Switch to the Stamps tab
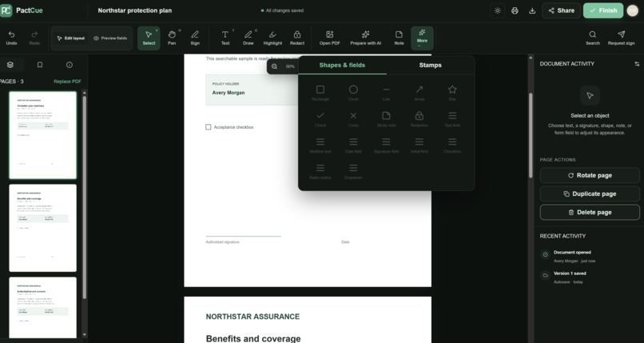644x343 pixels. [x=431, y=66]
